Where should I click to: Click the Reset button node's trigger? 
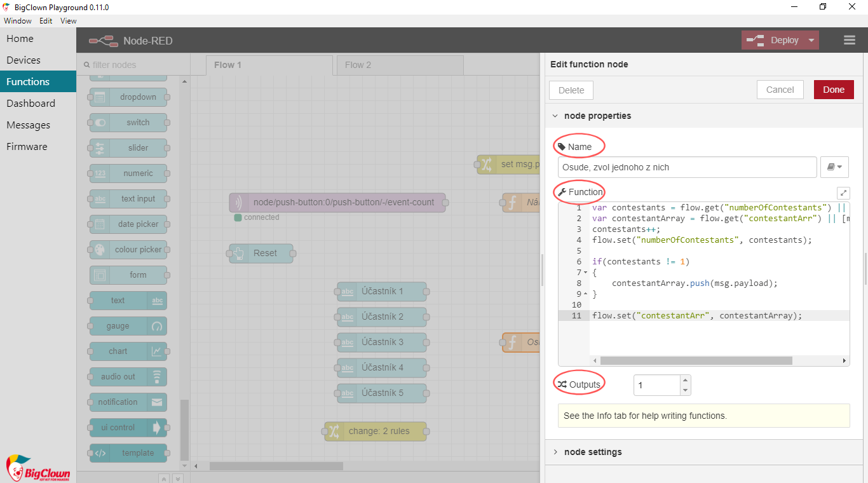click(x=238, y=253)
